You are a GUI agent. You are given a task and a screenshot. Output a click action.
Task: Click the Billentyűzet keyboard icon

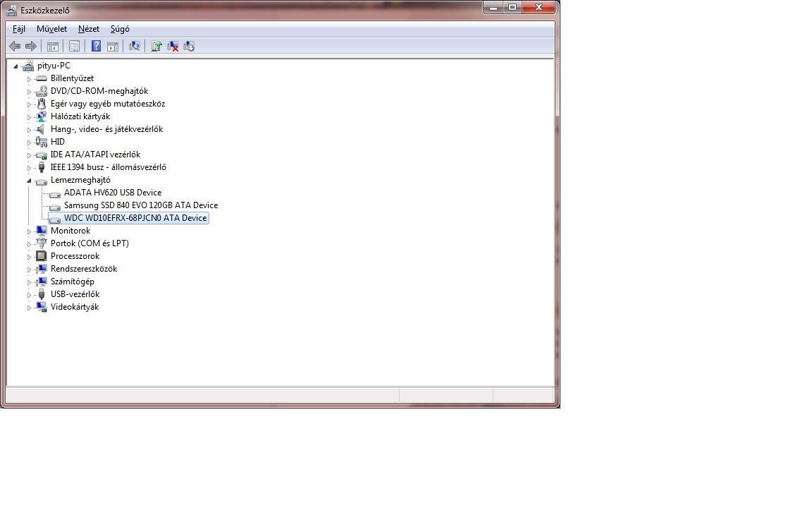pyautogui.click(x=42, y=78)
